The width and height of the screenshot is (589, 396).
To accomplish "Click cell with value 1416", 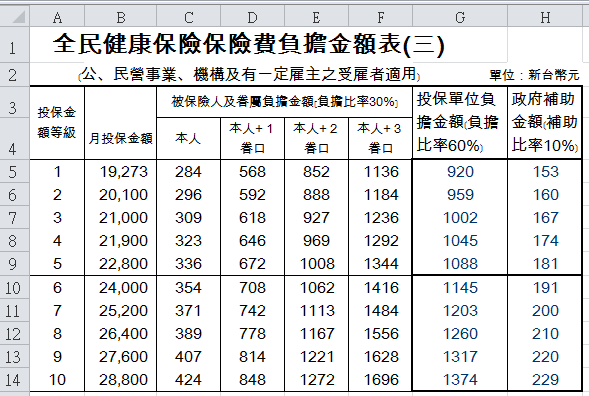I will pyautogui.click(x=381, y=287).
